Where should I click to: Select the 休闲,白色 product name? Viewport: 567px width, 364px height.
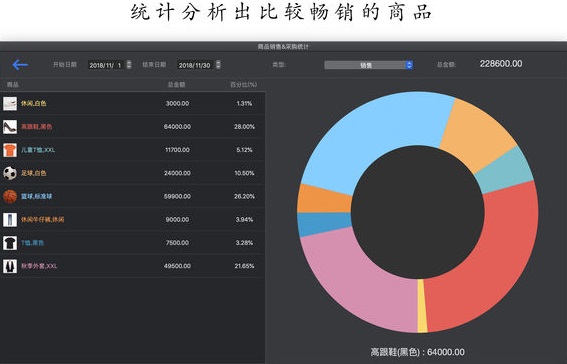coord(33,103)
